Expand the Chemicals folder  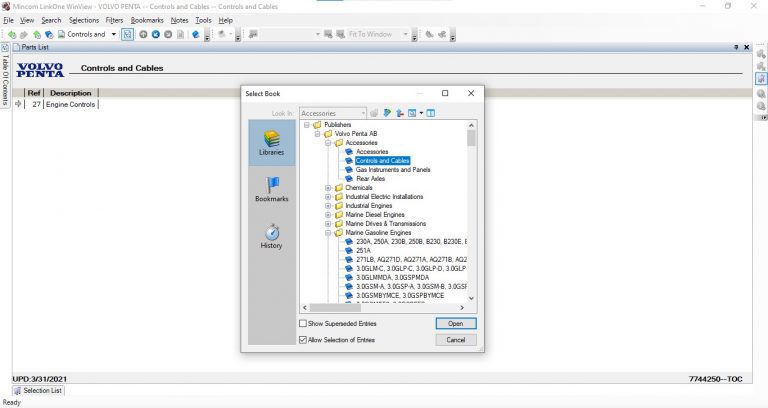tap(328, 188)
